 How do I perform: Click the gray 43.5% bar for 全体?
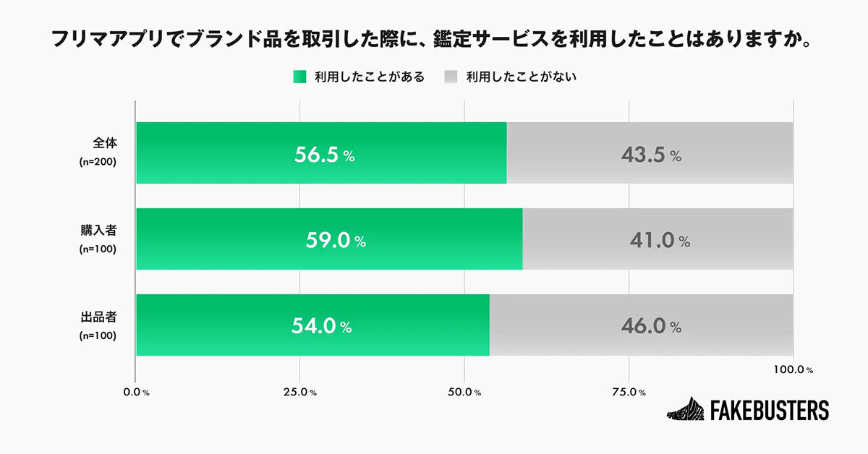click(x=650, y=153)
